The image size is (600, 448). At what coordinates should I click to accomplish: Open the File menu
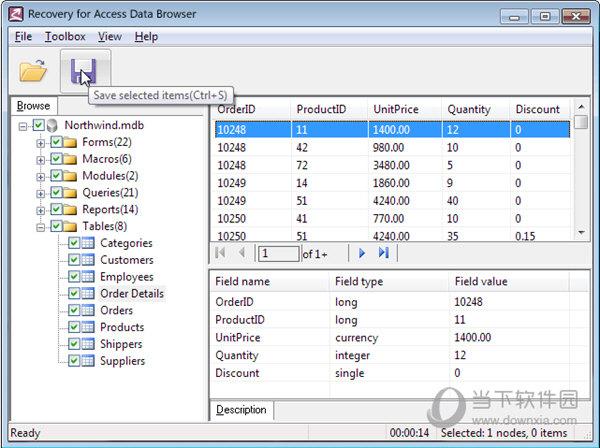pyautogui.click(x=23, y=37)
